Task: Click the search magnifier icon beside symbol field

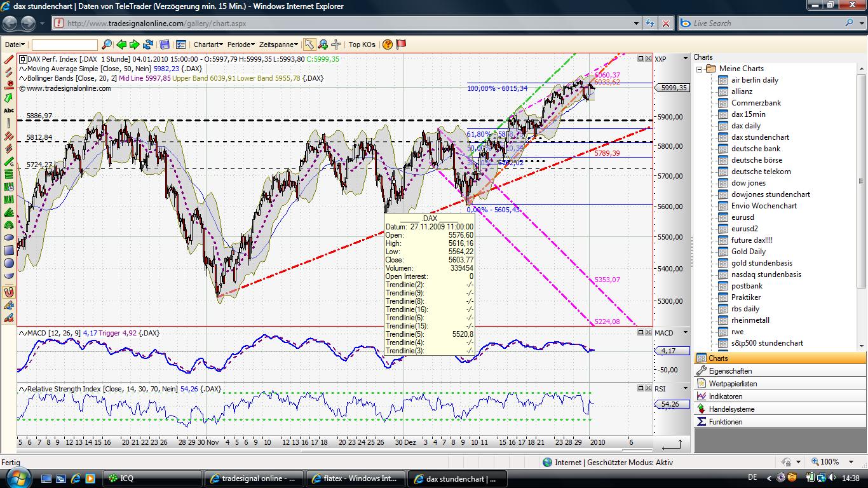Action: coord(107,44)
